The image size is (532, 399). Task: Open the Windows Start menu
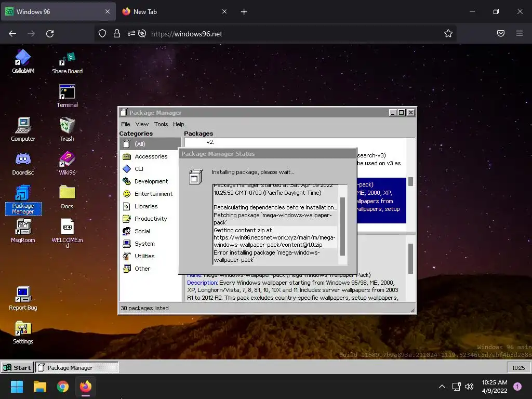17,387
